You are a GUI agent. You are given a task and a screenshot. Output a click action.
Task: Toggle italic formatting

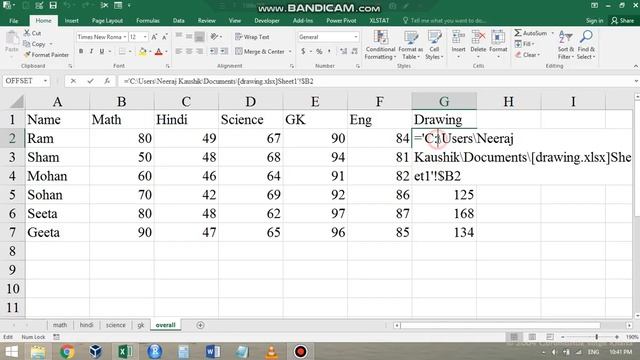point(91,51)
